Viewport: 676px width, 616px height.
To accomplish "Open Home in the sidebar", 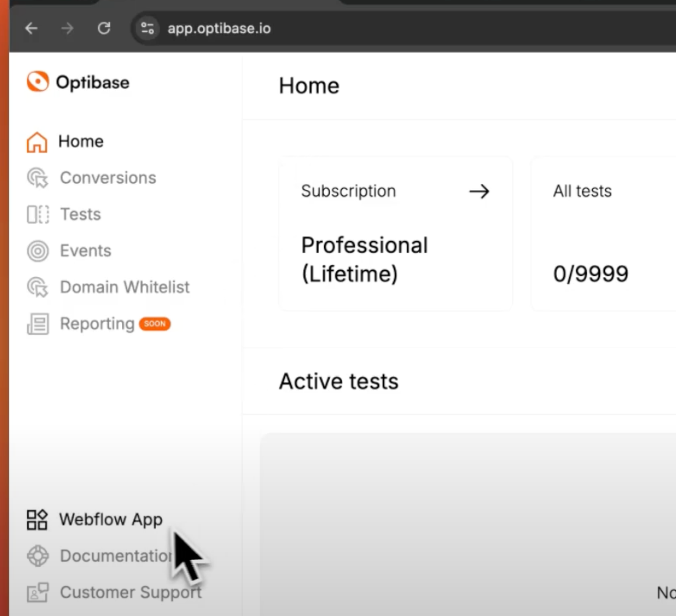I will point(81,141).
